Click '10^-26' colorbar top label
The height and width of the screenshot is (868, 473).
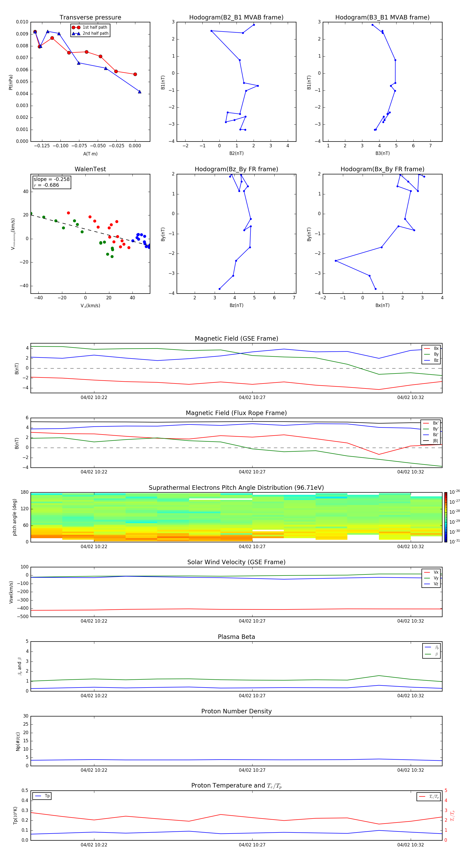(x=455, y=492)
